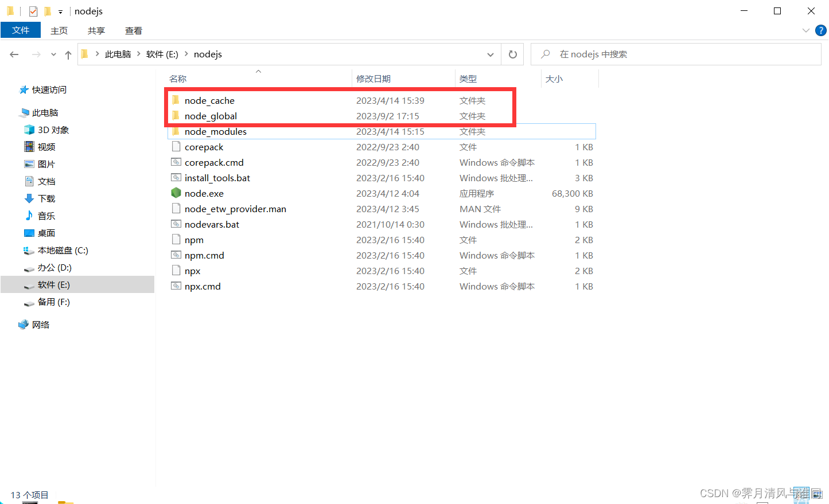Select the npm file name
The width and height of the screenshot is (829, 504).
(x=194, y=240)
